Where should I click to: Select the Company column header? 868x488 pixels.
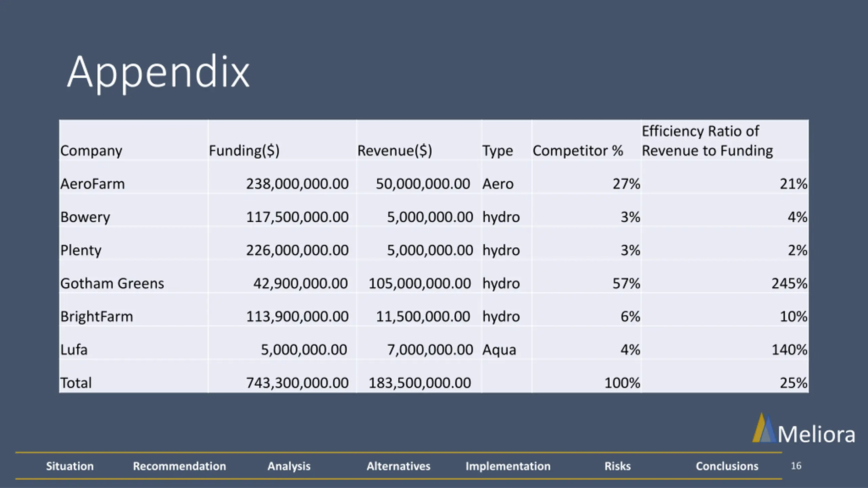click(x=91, y=151)
